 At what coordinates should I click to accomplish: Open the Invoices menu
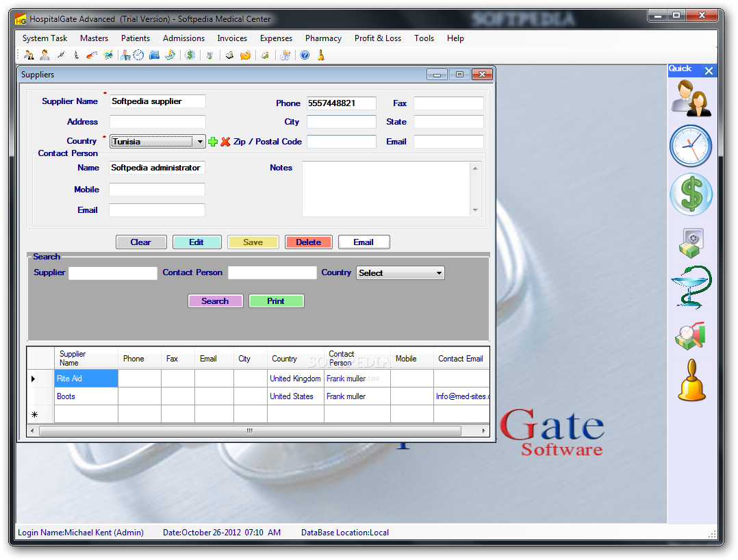(x=232, y=38)
